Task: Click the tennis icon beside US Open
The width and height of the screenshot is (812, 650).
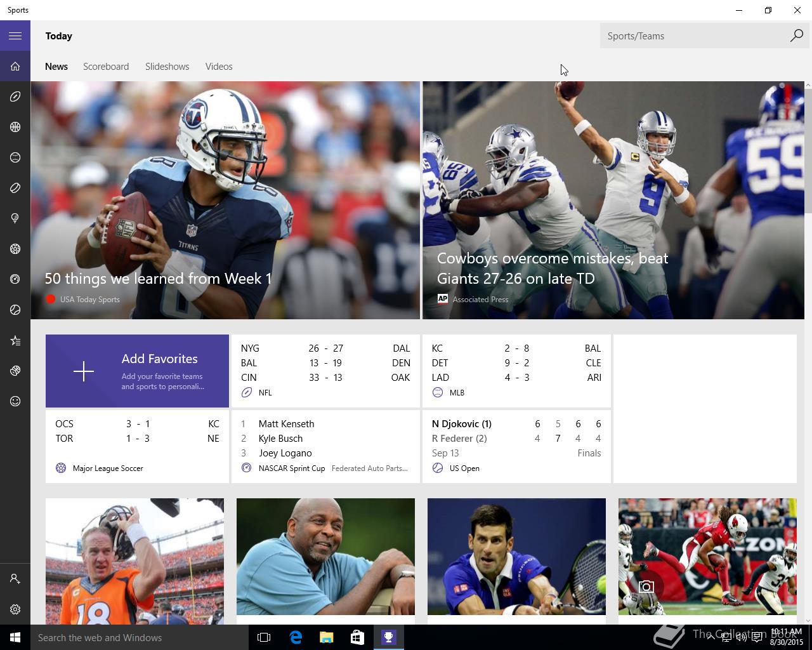Action: [x=438, y=468]
